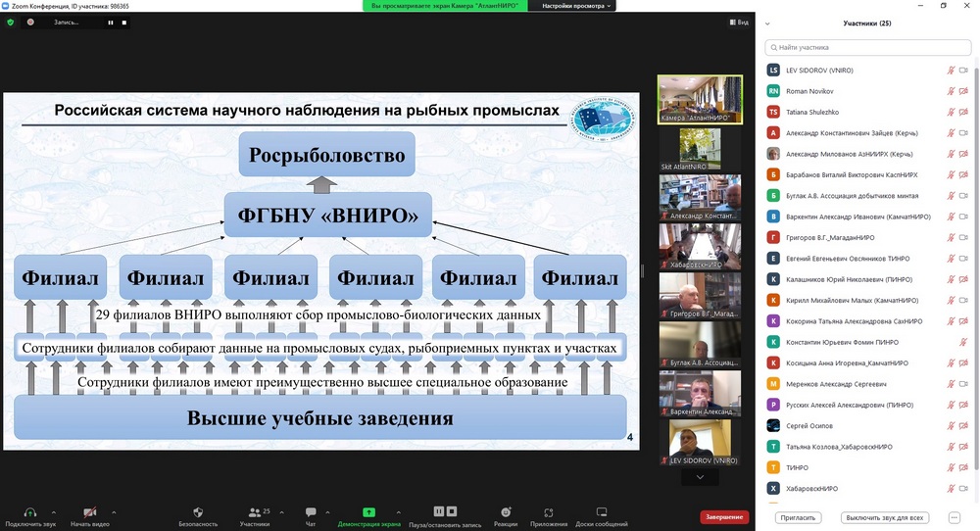
Task: Click green screen-viewing notification banner
Action: pos(445,6)
